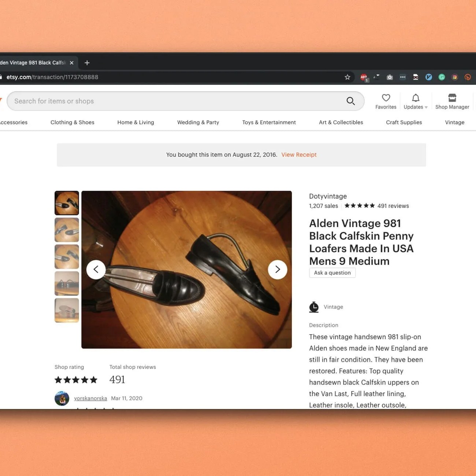This screenshot has width=476, height=476.
Task: Close the Alden Vintage 981 tab
Action: pyautogui.click(x=72, y=63)
